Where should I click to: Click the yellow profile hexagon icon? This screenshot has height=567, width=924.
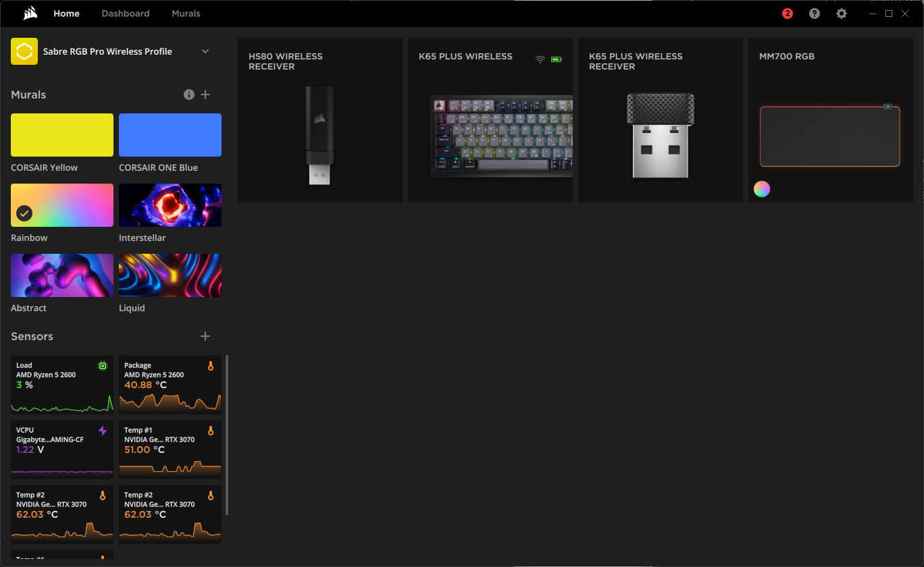24,51
